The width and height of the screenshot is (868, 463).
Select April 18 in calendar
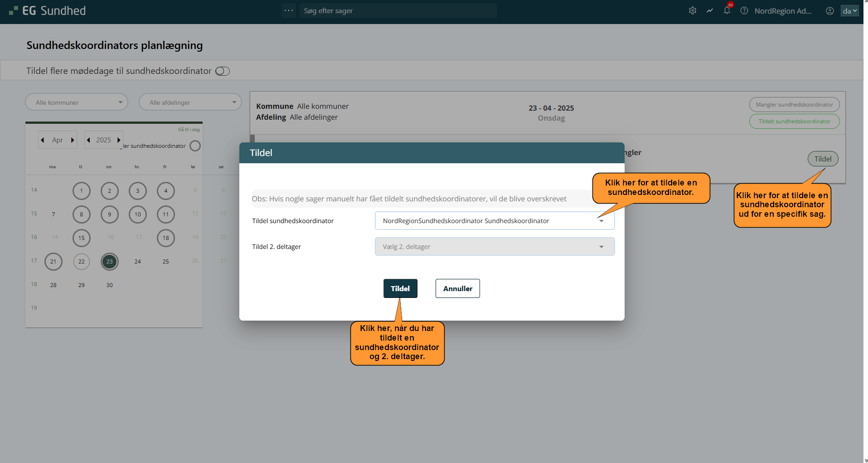166,238
